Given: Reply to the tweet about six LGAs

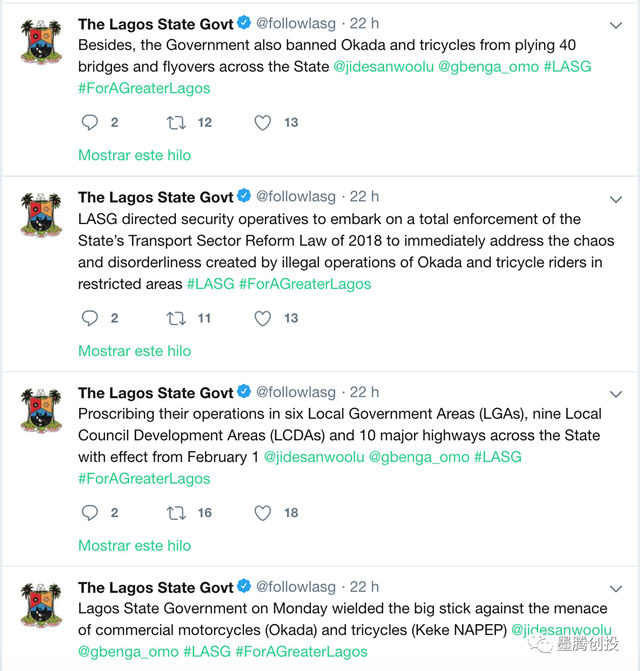Looking at the screenshot, I should 89,513.
